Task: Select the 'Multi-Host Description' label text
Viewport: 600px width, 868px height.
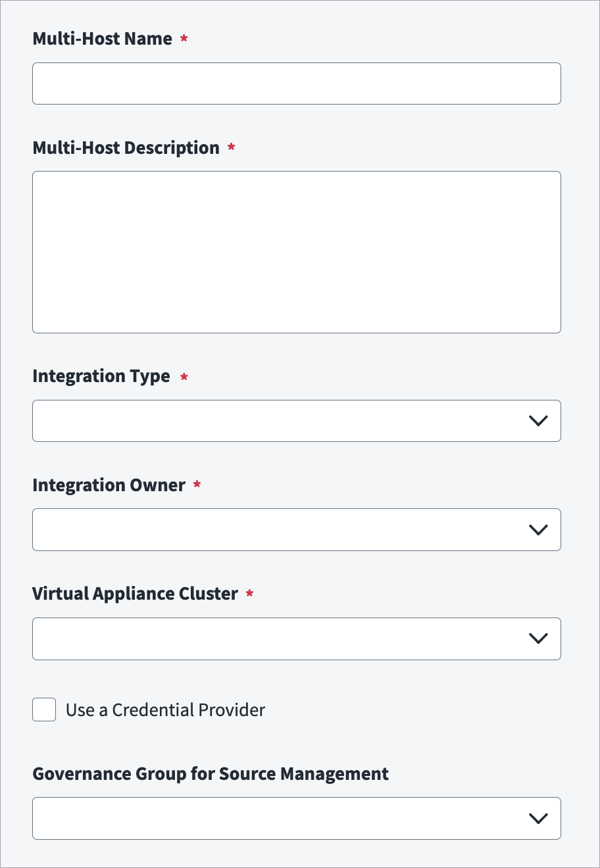Action: (x=126, y=148)
